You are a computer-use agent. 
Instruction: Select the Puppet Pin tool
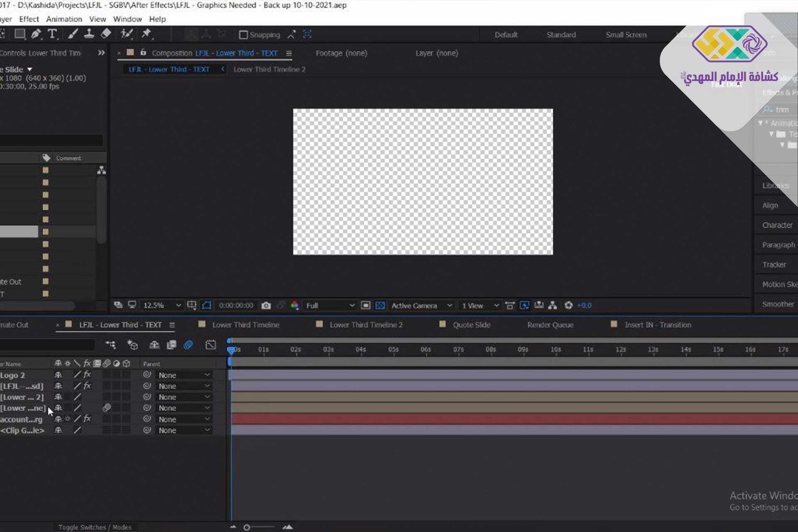pos(146,34)
